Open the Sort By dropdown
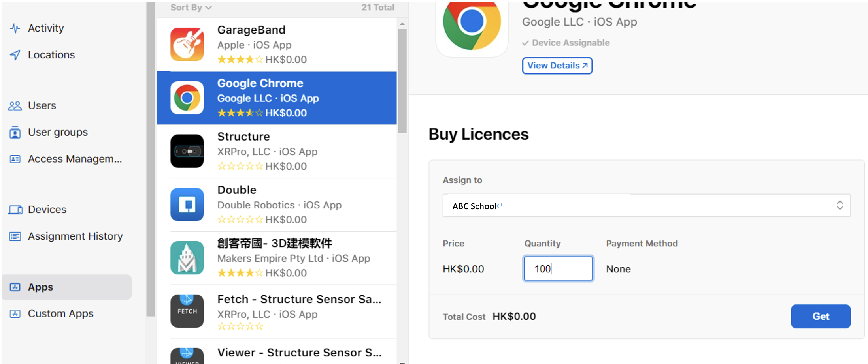 point(191,8)
